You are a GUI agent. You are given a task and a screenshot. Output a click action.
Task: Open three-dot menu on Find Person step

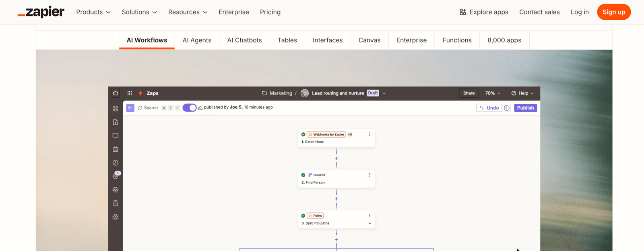coord(370,175)
